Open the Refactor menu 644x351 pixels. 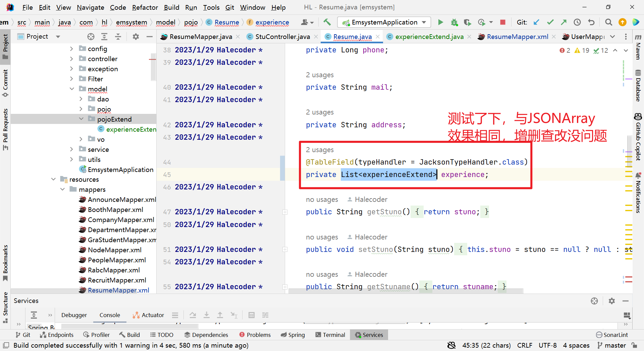[145, 7]
